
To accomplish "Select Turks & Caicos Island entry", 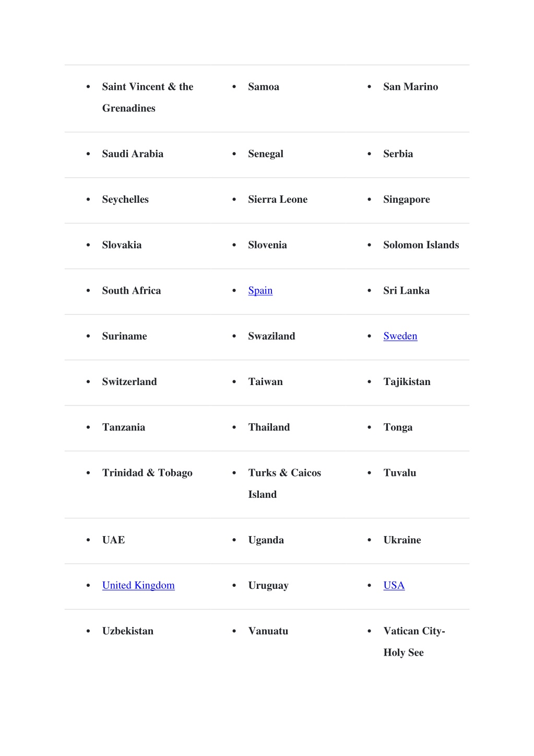I will click(x=284, y=483).
